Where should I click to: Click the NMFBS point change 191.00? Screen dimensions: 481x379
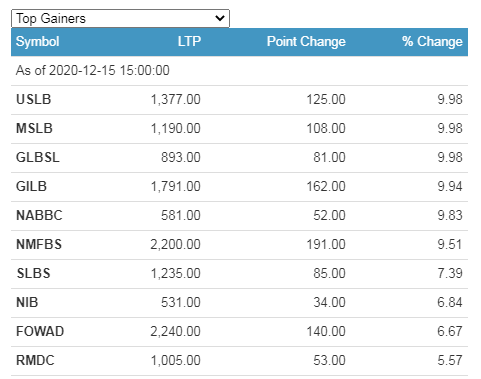click(x=326, y=244)
